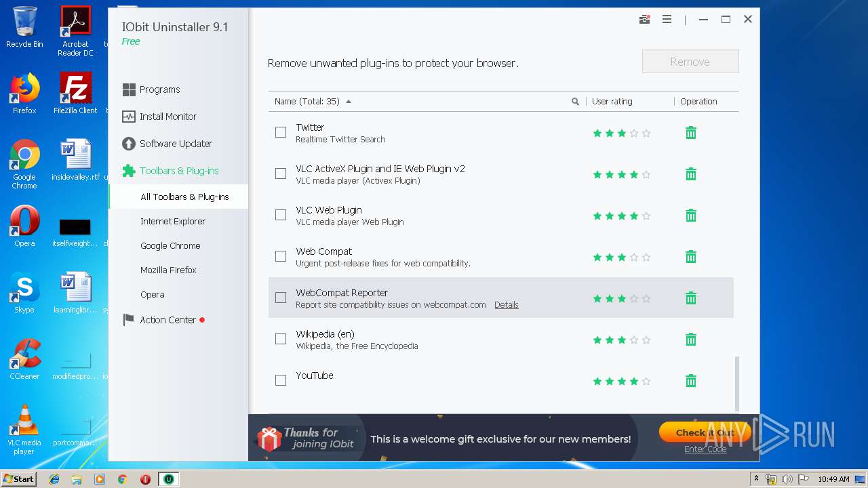Open Opera from the taskbar
This screenshot has width=868, height=488.
pyautogui.click(x=145, y=479)
